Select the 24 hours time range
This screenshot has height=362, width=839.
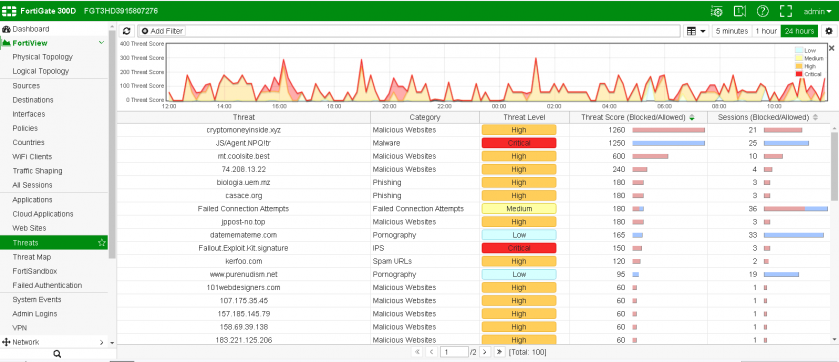pyautogui.click(x=799, y=31)
